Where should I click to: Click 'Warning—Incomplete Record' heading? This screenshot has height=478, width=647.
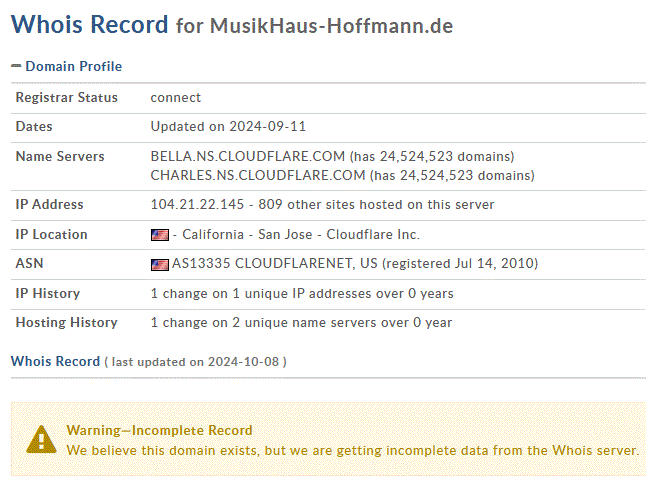point(159,431)
